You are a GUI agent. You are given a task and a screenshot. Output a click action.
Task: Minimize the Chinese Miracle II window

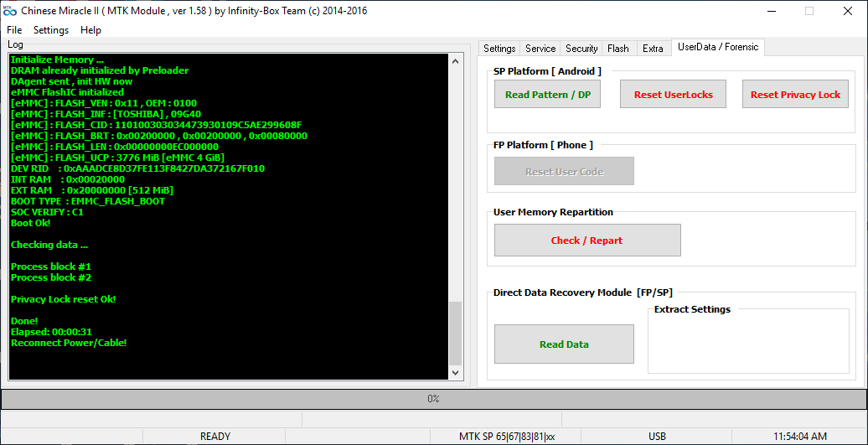coord(771,11)
